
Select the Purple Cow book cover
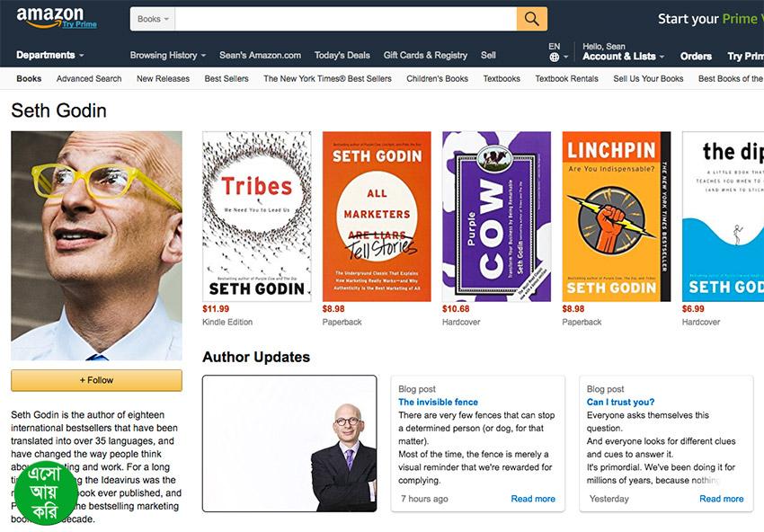point(496,217)
